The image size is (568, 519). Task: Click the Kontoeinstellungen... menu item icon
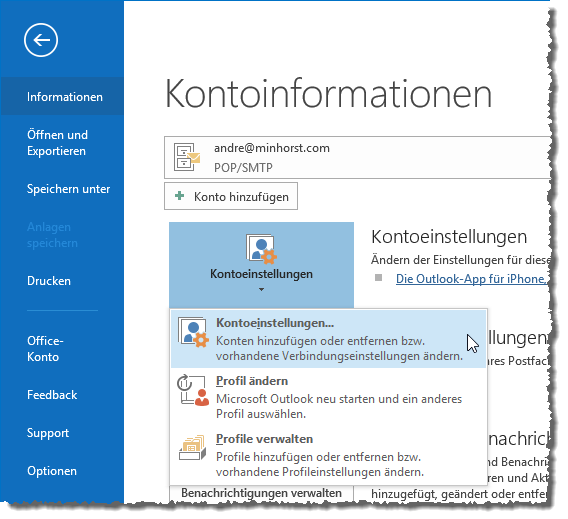pyautogui.click(x=193, y=332)
